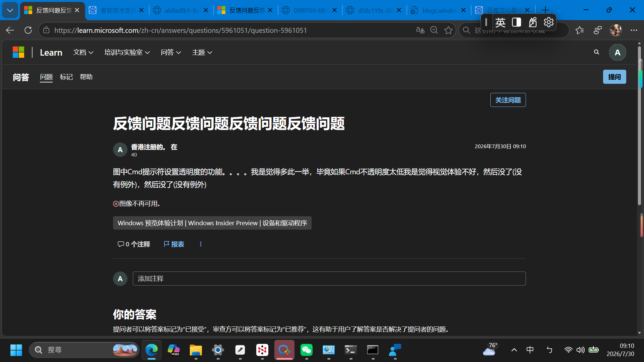Click the site info lock icon in address bar
The width and height of the screenshot is (644, 362).
46,31
